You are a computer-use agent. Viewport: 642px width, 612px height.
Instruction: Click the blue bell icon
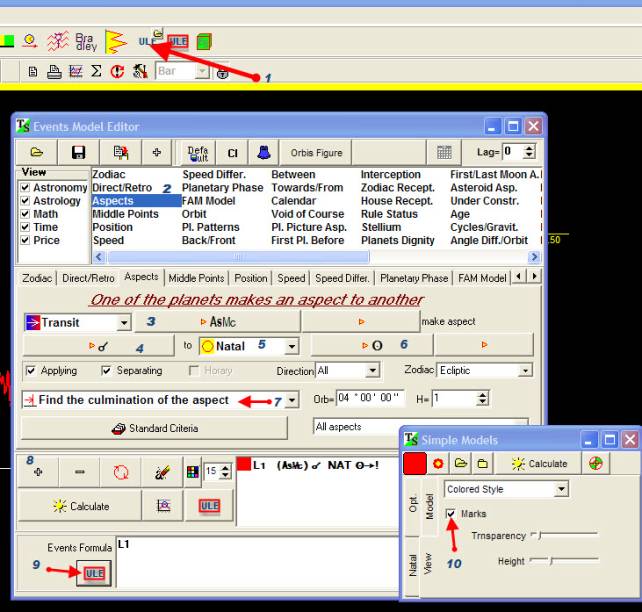point(262,152)
